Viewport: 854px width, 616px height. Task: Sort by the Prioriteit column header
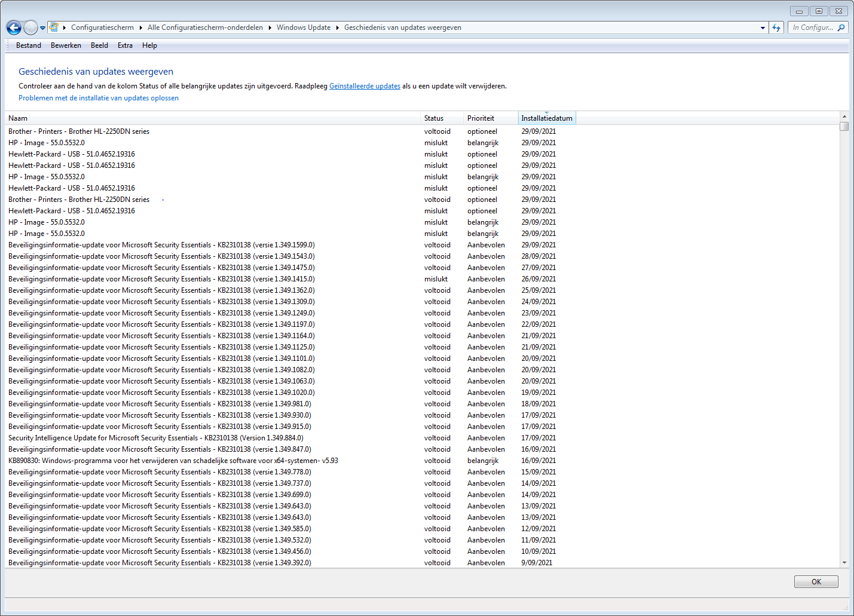(491, 118)
